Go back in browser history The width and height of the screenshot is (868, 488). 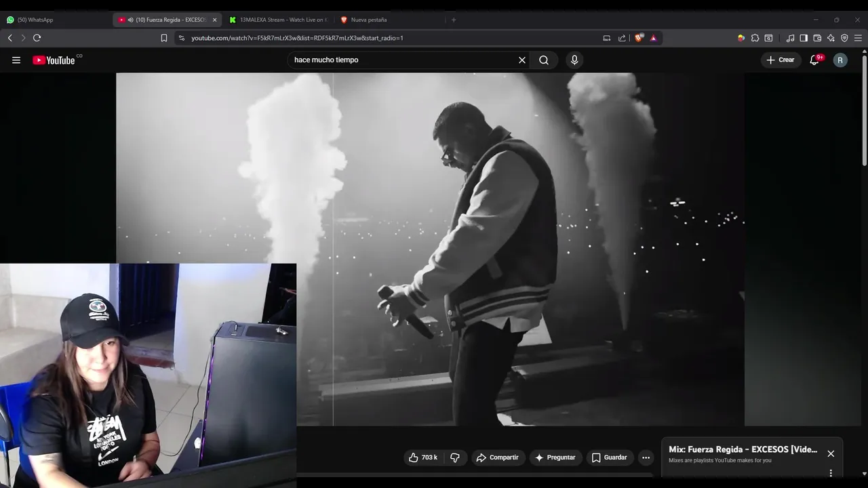[x=10, y=38]
